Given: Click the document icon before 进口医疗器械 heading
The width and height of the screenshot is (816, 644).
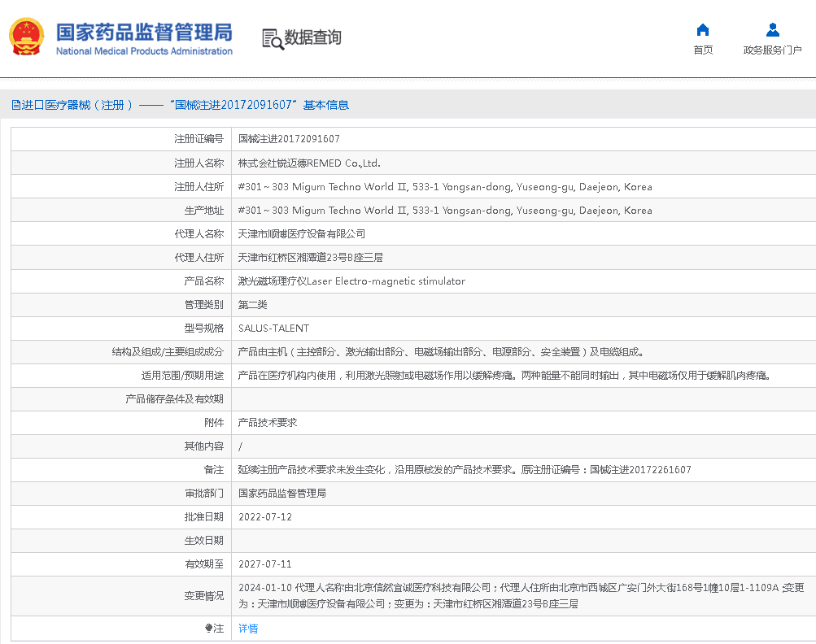Looking at the screenshot, I should (x=15, y=105).
